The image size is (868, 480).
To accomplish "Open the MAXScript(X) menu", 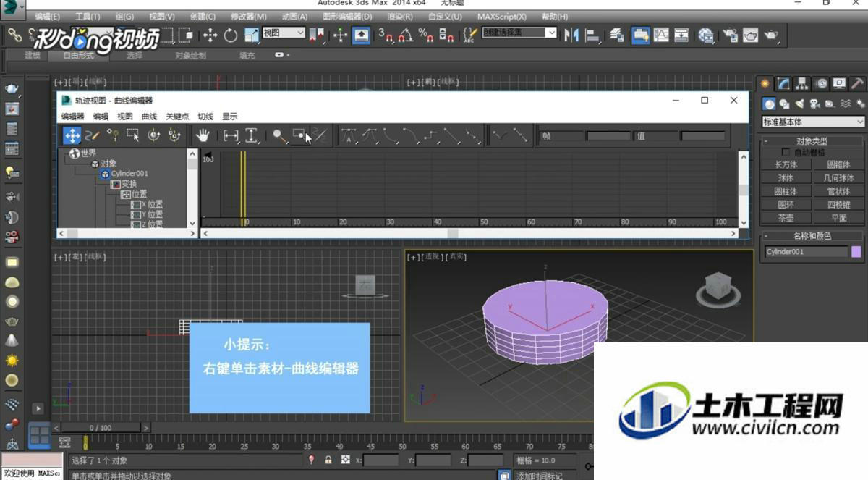I will click(x=501, y=17).
